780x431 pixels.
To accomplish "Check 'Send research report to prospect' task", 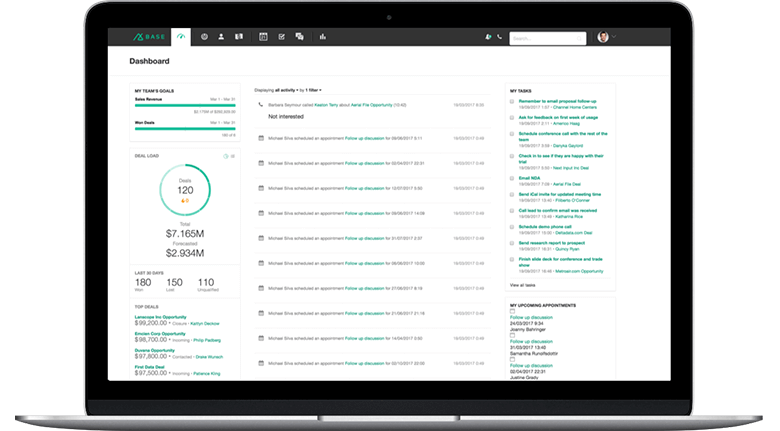I will [512, 243].
